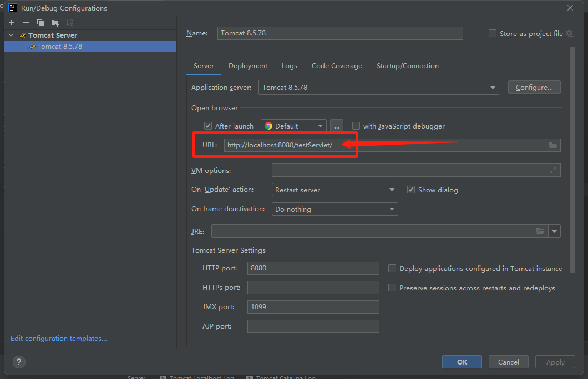Click the HTTPs port field
588x379 pixels.
(313, 288)
